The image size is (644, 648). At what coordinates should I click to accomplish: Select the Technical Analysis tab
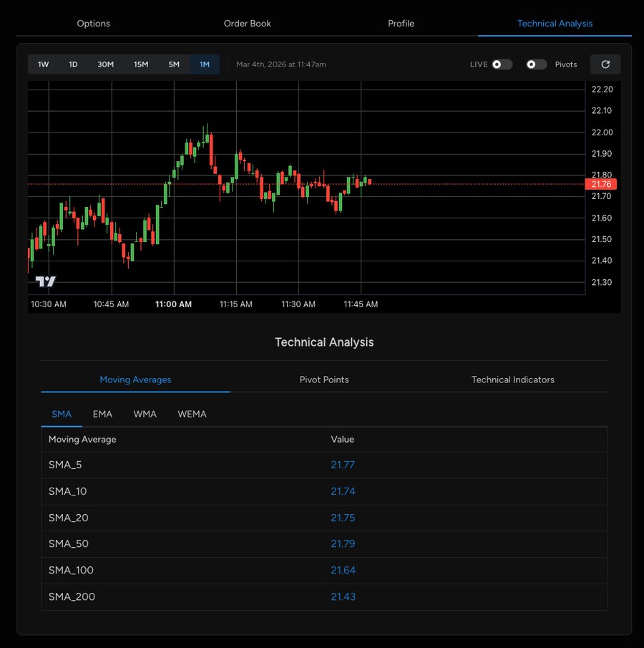[555, 23]
